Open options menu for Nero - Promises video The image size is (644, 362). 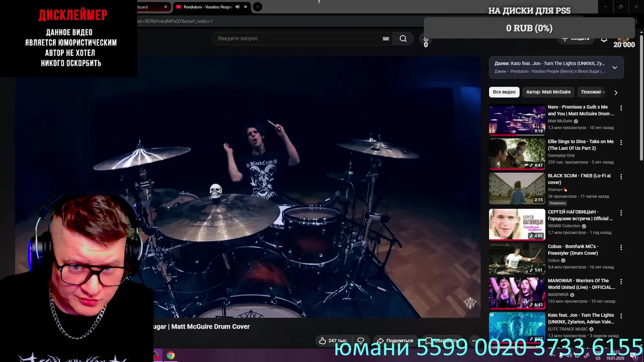[x=621, y=108]
